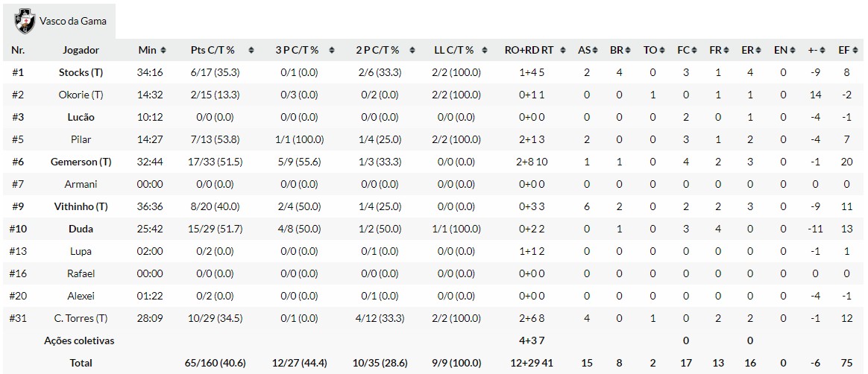Click the ER column sort icon
Viewport: 868px width, 374px height.
758,51
